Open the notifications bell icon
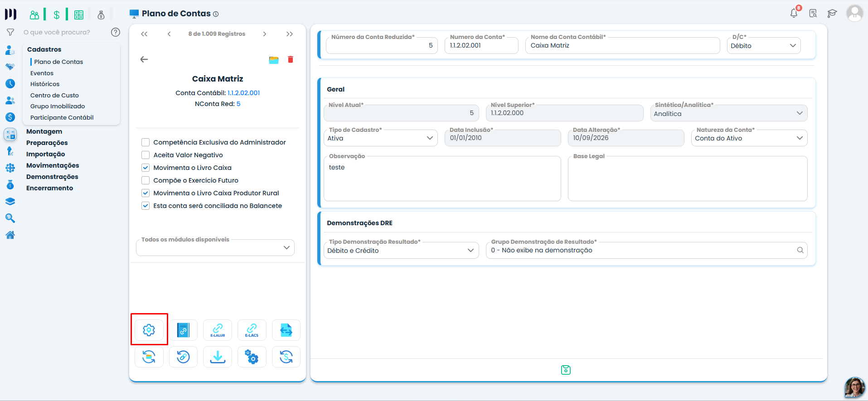Image resolution: width=868 pixels, height=401 pixels. point(794,13)
